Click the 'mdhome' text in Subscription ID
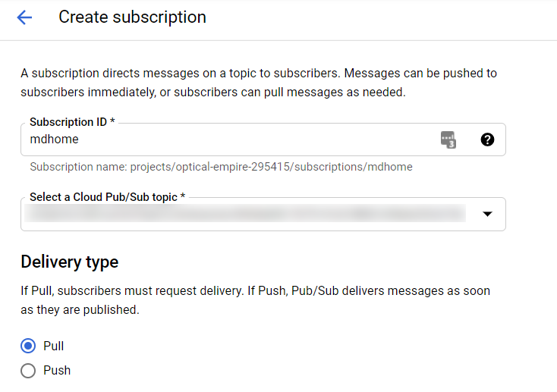The width and height of the screenshot is (557, 392). tap(54, 140)
